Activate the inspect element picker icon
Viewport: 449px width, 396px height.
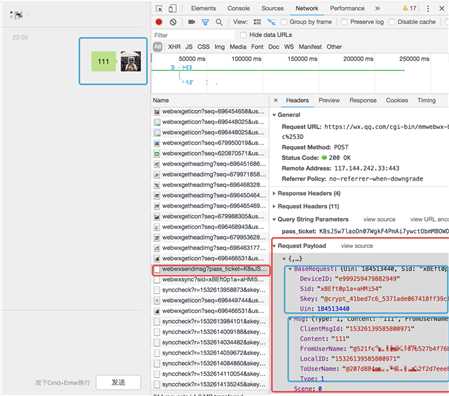tap(159, 9)
